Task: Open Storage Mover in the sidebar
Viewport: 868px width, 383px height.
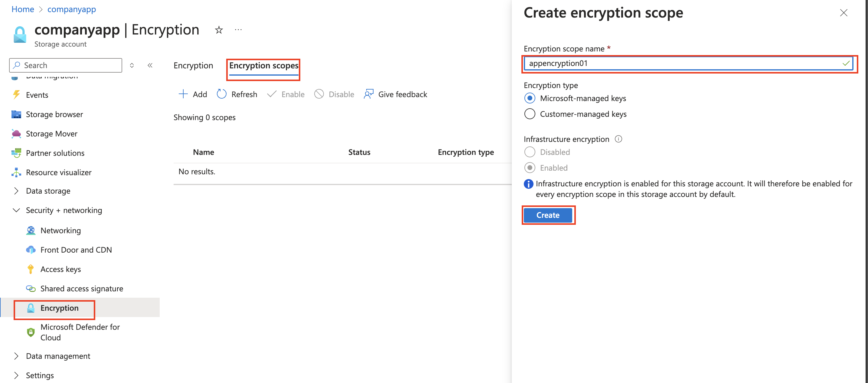Action: pyautogui.click(x=51, y=133)
